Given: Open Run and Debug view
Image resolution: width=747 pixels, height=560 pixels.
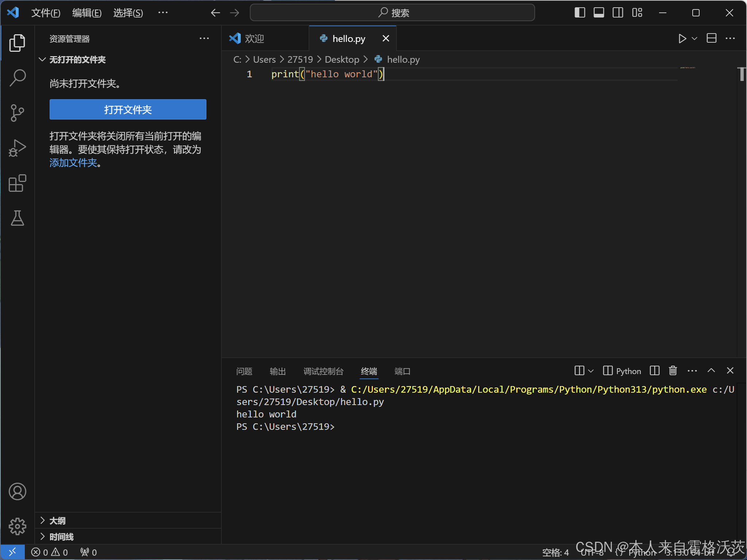Looking at the screenshot, I should (17, 148).
